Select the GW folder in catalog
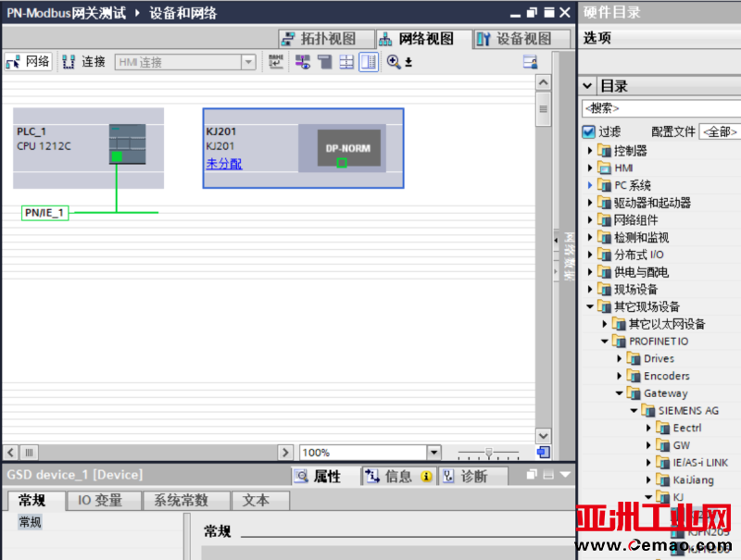Viewport: 741px width, 560px height. (x=681, y=445)
